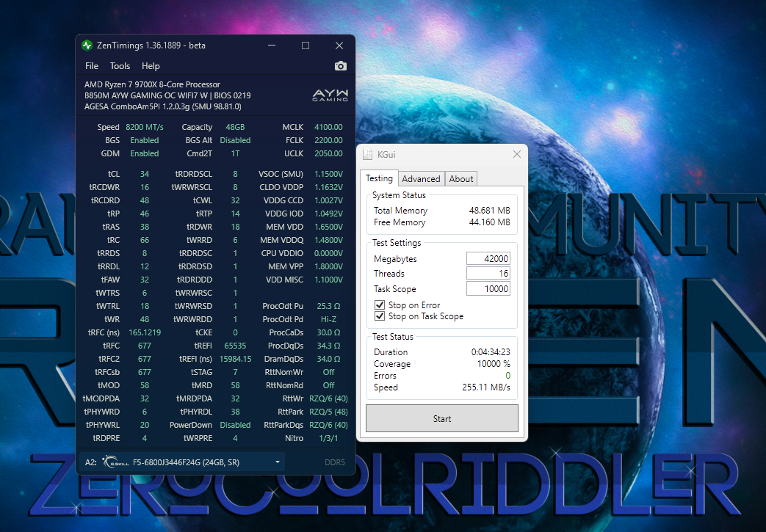Toggle the Stop on Task Scope checkbox
766x532 pixels.
pos(380,316)
